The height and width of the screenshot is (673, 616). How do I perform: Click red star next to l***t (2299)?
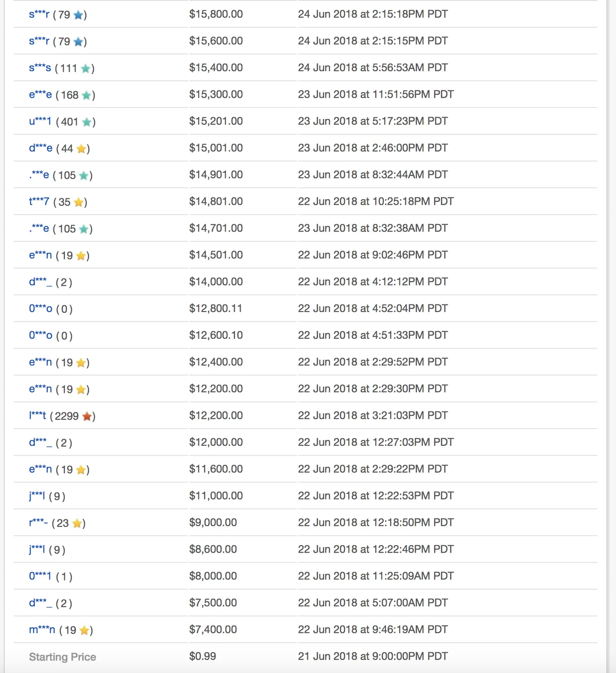(87, 416)
